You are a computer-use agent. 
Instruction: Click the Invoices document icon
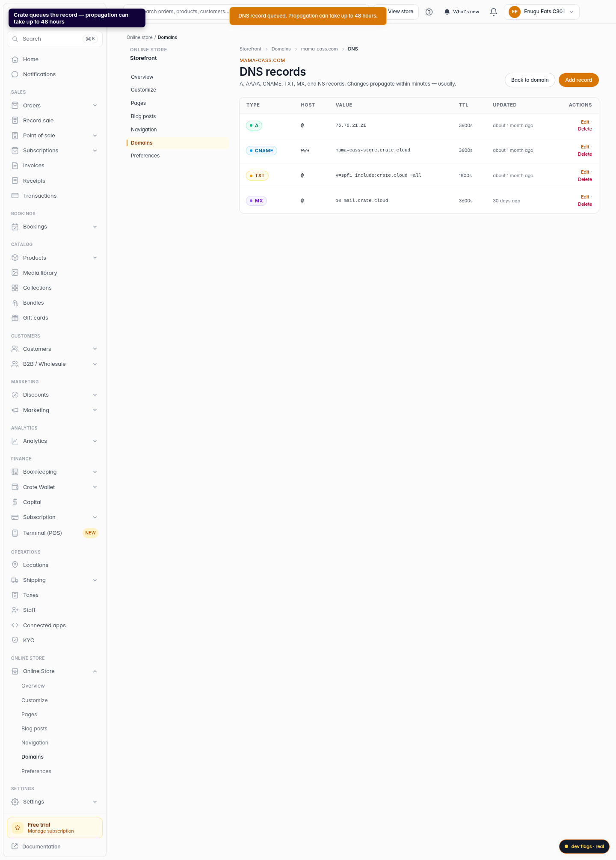pos(15,166)
